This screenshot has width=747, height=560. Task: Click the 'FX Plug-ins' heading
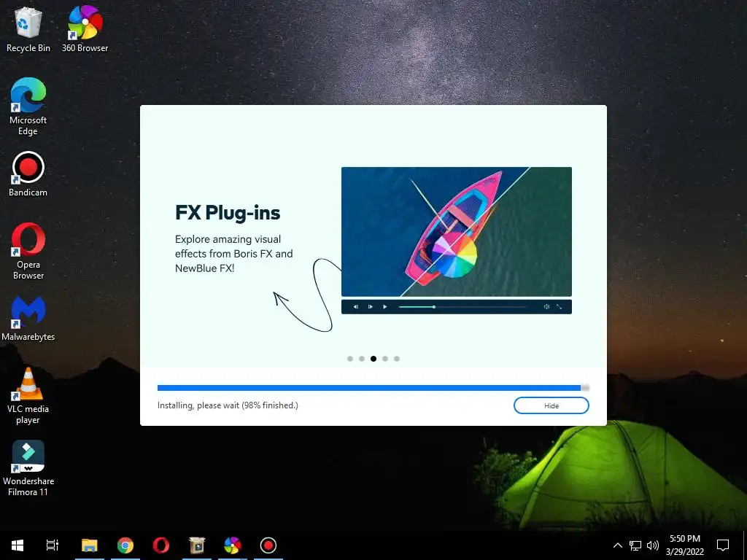pos(228,213)
